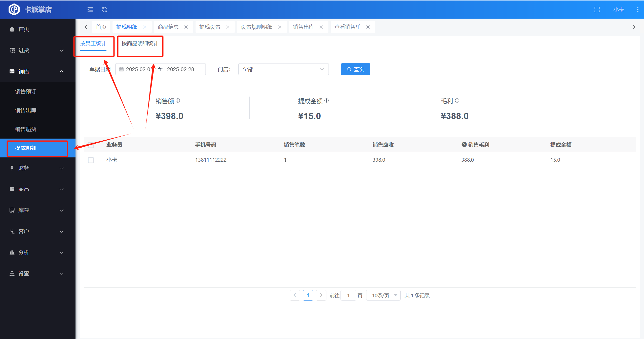Click the 查询 search button

pyautogui.click(x=355, y=69)
